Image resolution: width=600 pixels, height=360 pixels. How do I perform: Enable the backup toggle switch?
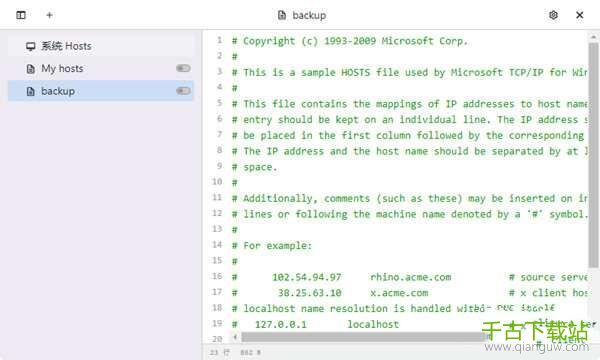coord(183,91)
